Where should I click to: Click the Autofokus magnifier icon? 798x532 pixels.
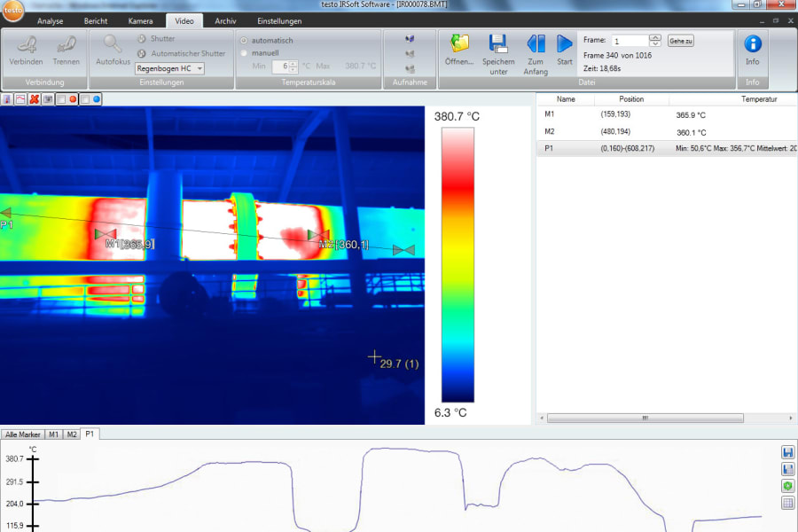point(113,43)
